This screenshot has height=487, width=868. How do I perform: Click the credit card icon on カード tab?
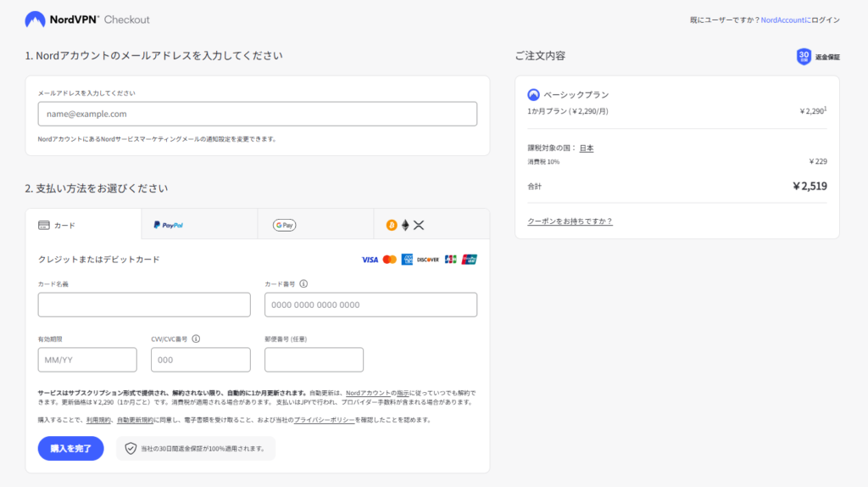click(44, 225)
